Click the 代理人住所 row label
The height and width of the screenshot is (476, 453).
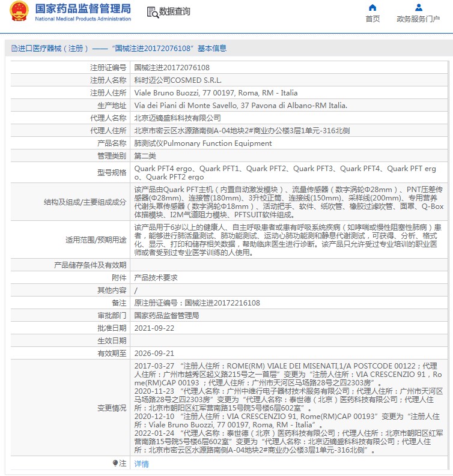108,130
